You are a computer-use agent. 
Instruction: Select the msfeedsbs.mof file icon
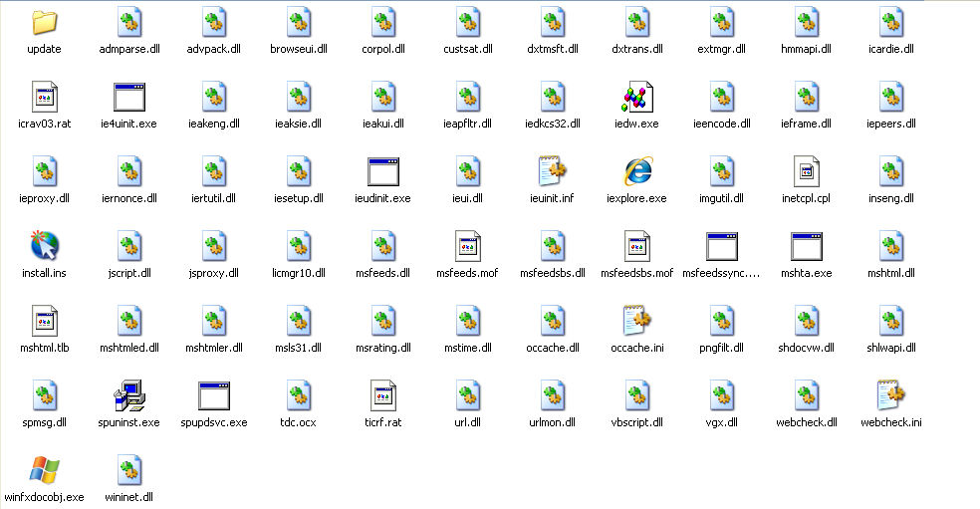pos(636,246)
